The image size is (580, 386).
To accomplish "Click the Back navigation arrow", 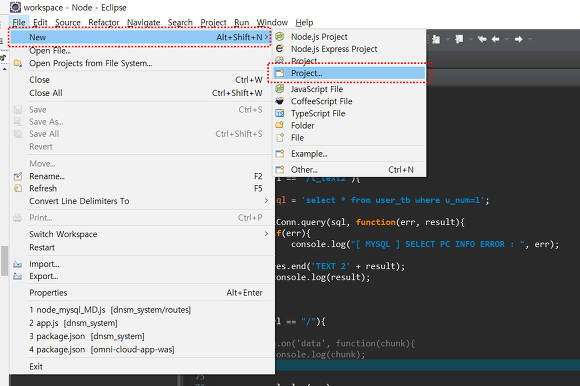I will tap(496, 39).
